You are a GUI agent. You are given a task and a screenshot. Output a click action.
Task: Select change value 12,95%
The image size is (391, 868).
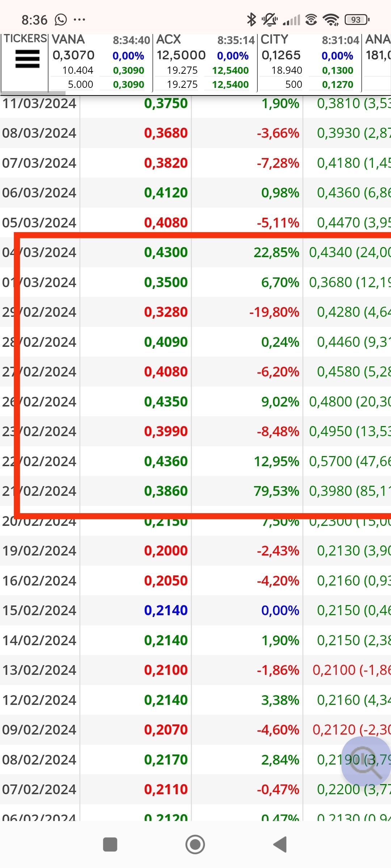277,461
